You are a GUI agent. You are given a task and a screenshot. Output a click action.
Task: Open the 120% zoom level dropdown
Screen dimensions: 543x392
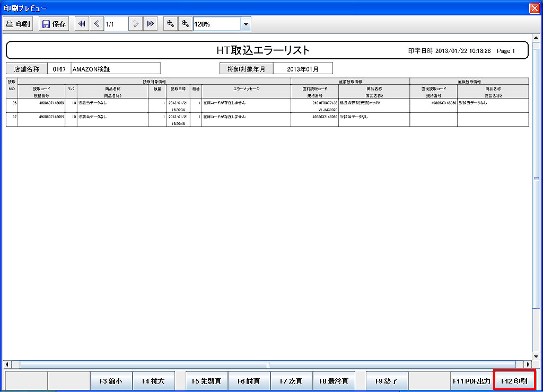pyautogui.click(x=246, y=24)
